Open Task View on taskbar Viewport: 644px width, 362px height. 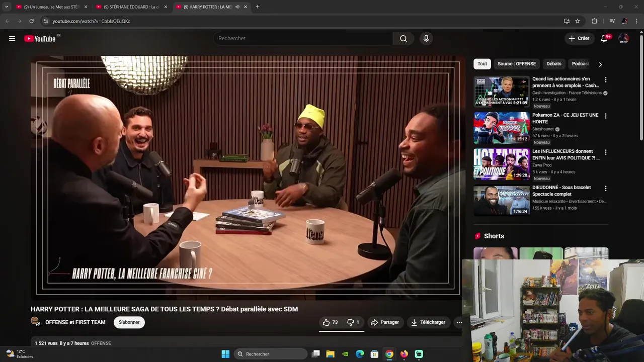click(x=316, y=354)
